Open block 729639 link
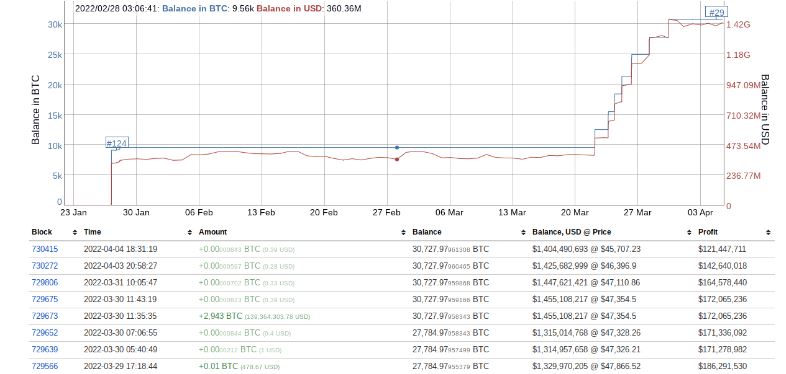The image size is (786, 374). [45, 349]
